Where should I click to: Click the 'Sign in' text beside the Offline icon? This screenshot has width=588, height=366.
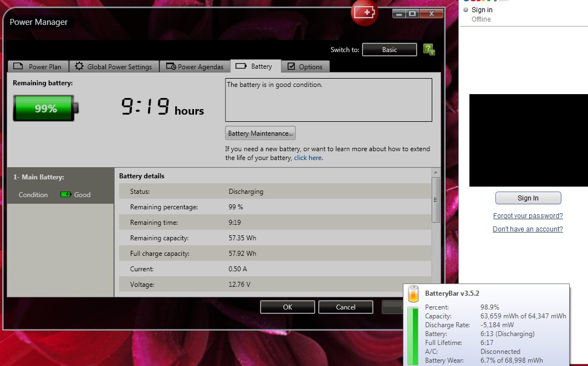(x=482, y=10)
